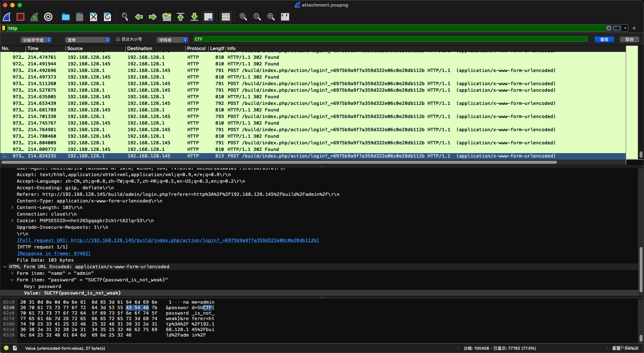
Task: Select the Key: password line
Action: click(42, 286)
